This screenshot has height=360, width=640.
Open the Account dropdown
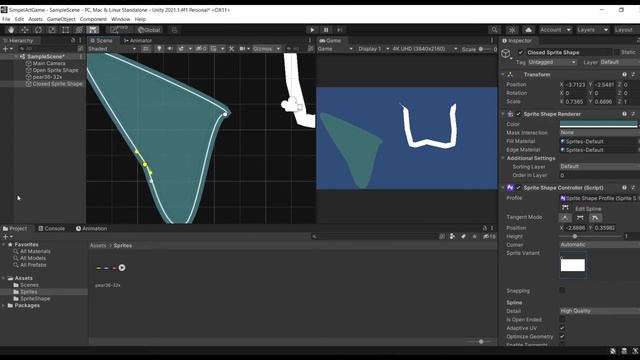(555, 30)
